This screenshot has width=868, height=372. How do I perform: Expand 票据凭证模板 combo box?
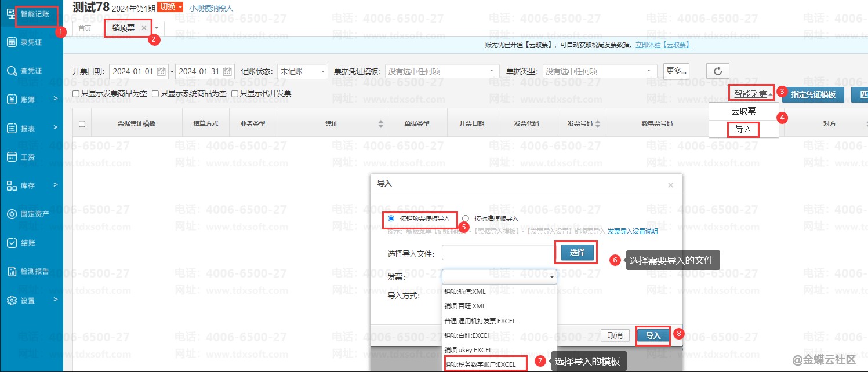442,71
